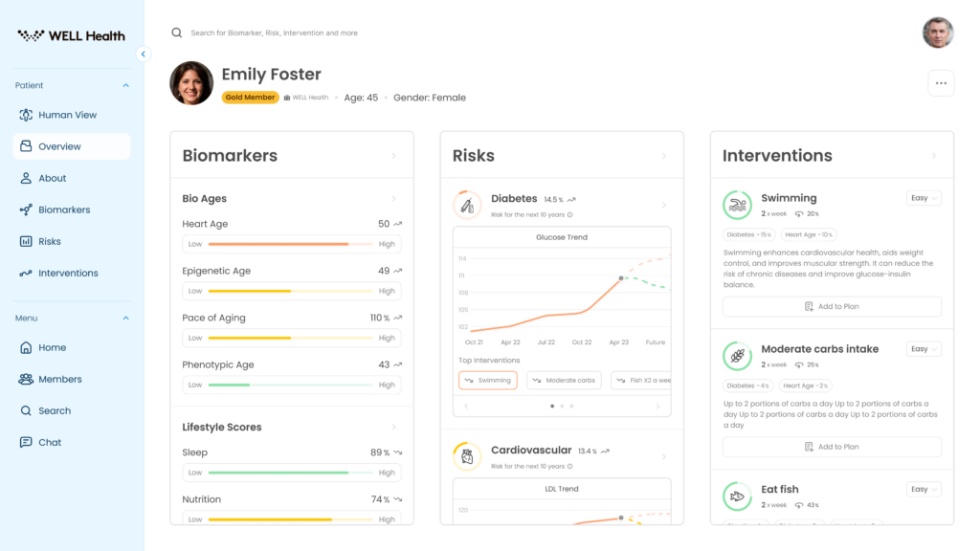Image resolution: width=980 pixels, height=551 pixels.
Task: Open the Easy dropdown for Swimming
Action: tap(924, 198)
